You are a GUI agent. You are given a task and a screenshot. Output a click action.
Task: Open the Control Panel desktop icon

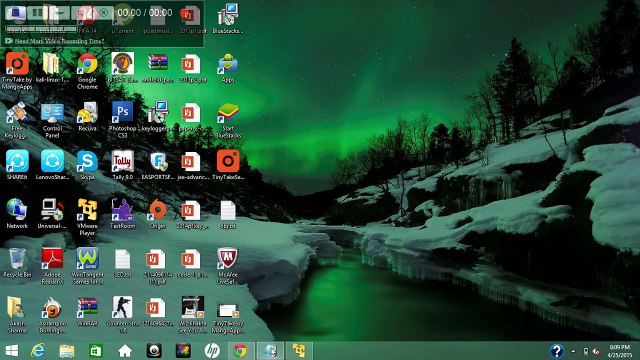[x=52, y=120]
